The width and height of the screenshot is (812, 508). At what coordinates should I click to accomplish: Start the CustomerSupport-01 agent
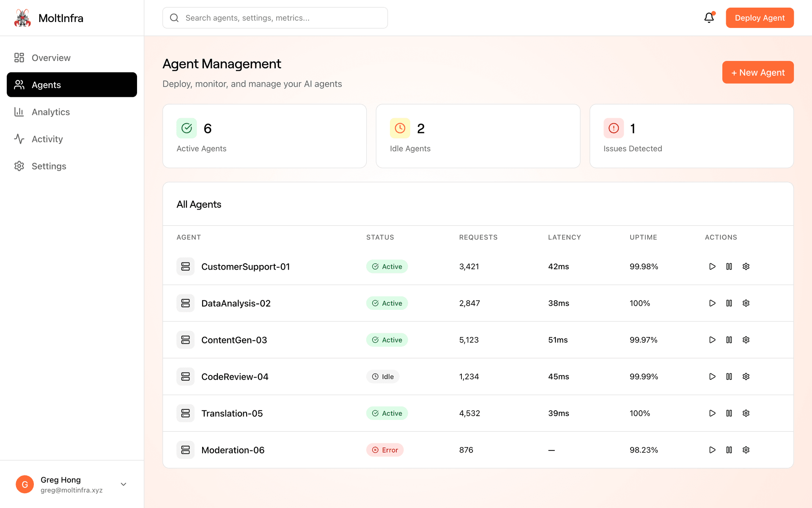coord(712,266)
